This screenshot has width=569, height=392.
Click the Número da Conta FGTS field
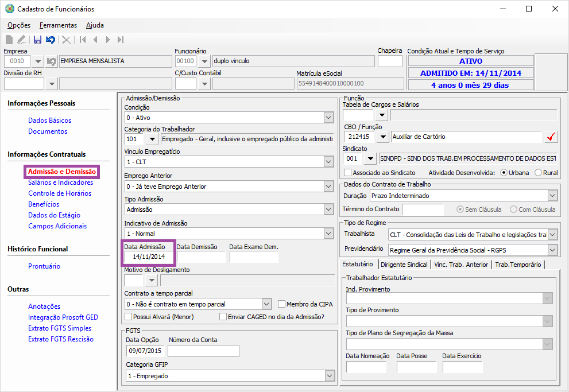[x=203, y=351]
